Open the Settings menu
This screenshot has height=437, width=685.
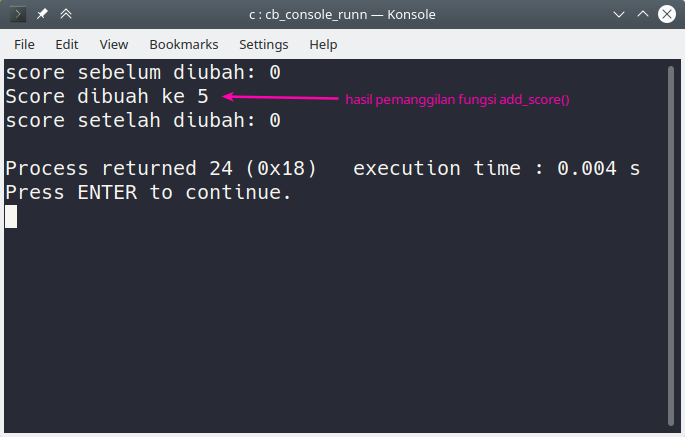click(263, 44)
